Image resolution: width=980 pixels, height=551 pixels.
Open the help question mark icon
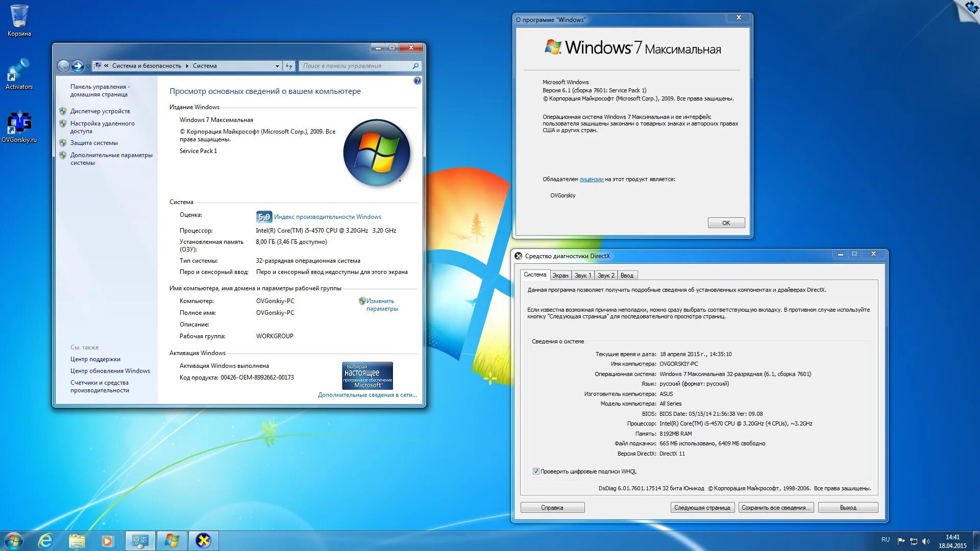point(417,81)
